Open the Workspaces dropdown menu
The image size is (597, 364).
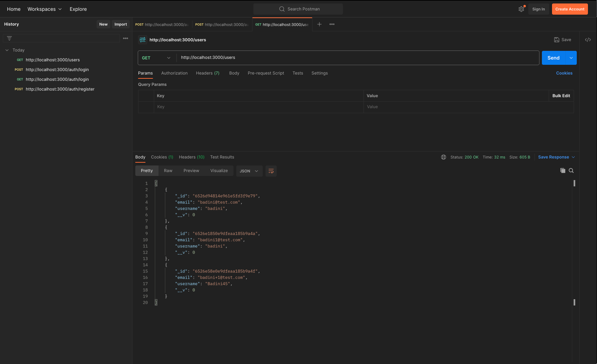[45, 9]
